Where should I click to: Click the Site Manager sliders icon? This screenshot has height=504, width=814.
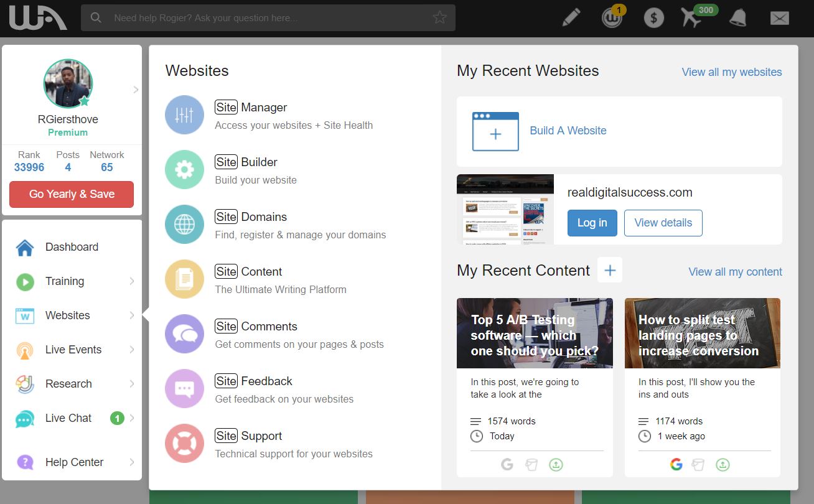[x=184, y=115]
